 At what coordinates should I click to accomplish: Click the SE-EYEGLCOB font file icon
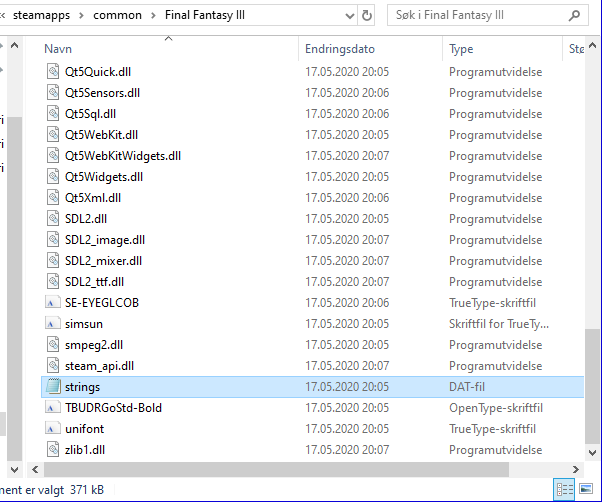[53, 303]
